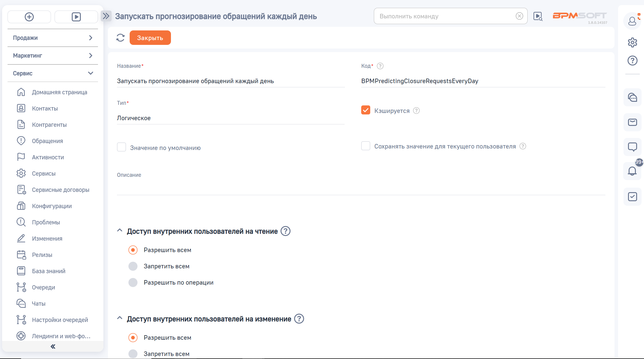Click inside the Выполнить команду field
The image size is (644, 359).
coord(437,16)
